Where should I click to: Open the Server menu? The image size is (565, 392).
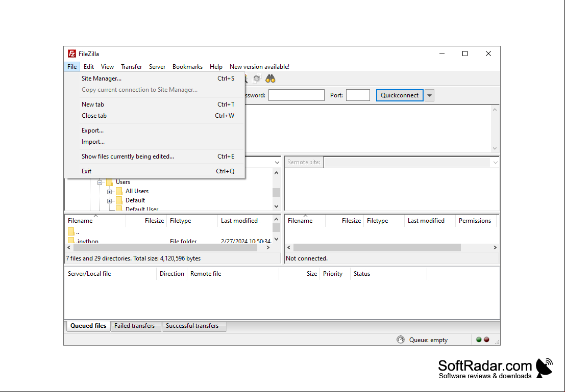[157, 67]
